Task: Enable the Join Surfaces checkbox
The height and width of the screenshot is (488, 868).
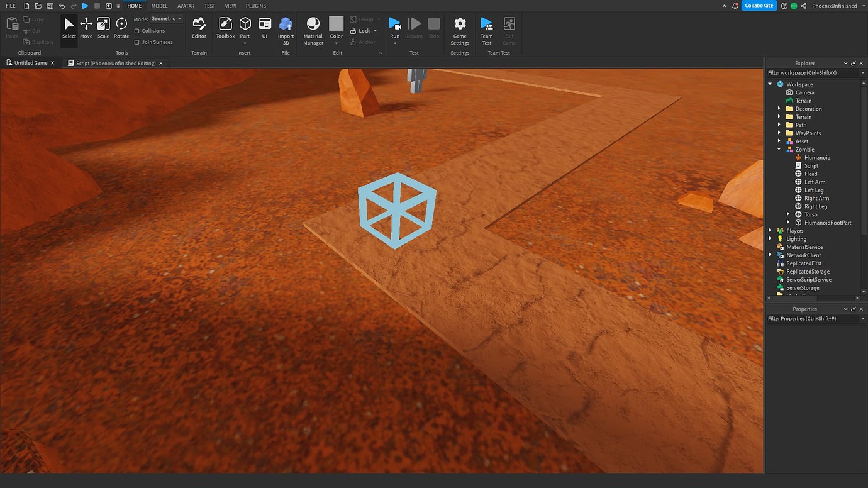Action: [137, 42]
